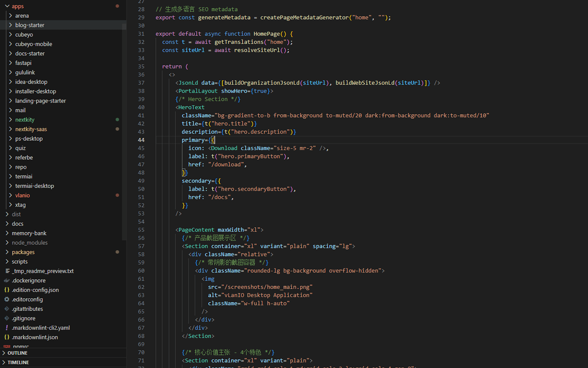Click the .gitignore file icon
This screenshot has height=368, width=588.
7,318
